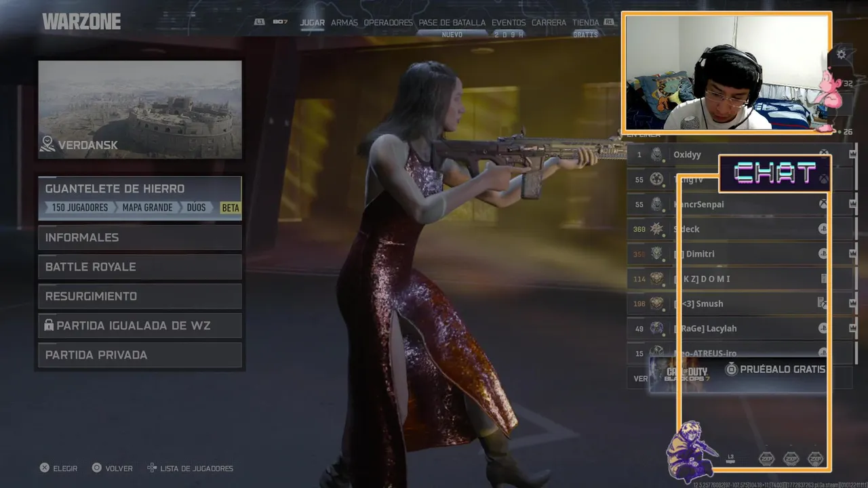Image resolution: width=868 pixels, height=488 pixels.
Task: Go to PASE DE BATALLA tab
Action: coord(452,22)
